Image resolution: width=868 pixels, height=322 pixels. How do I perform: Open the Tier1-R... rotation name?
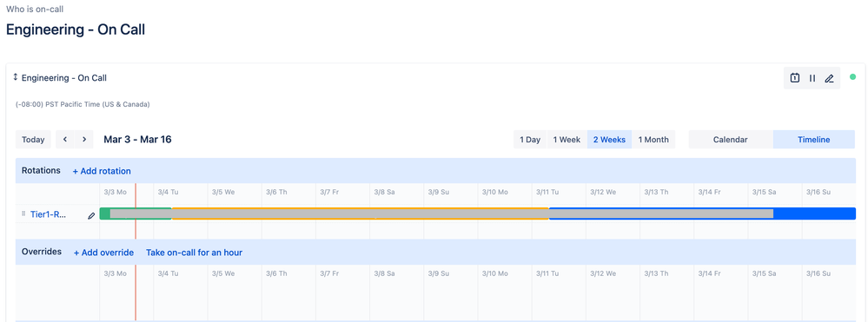pos(49,214)
